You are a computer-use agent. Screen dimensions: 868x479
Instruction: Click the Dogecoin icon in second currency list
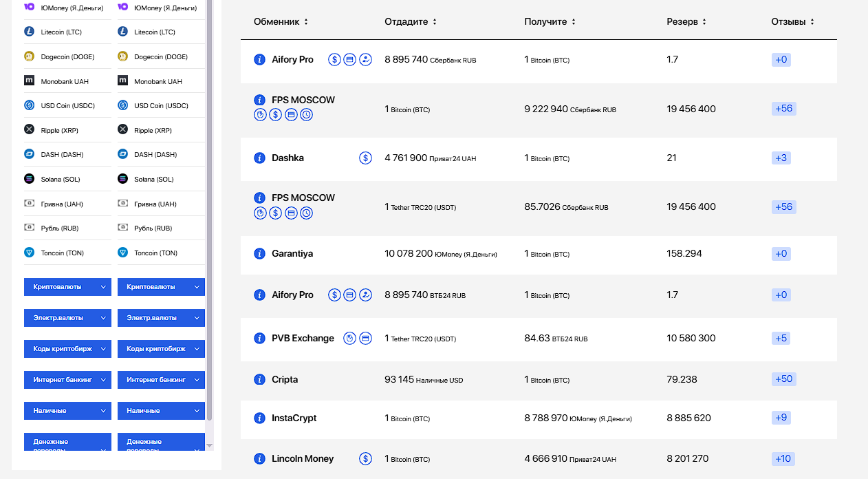(122, 56)
